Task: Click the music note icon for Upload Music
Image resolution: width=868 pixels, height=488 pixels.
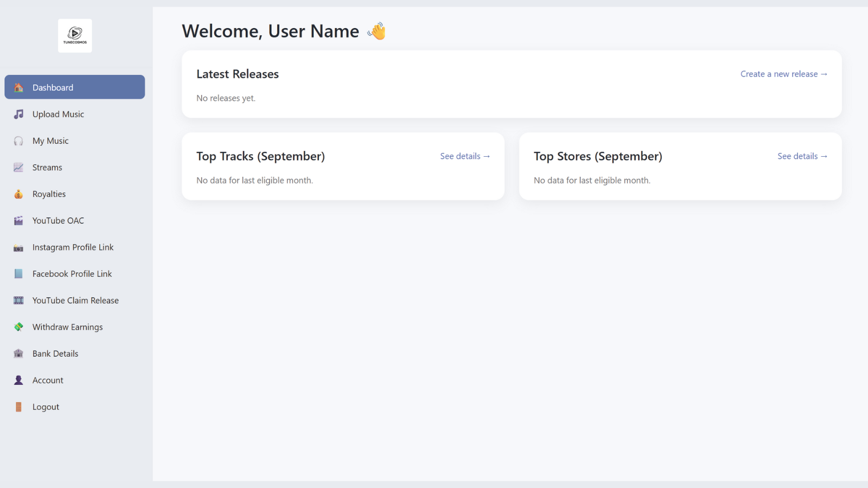Action: pyautogui.click(x=18, y=114)
